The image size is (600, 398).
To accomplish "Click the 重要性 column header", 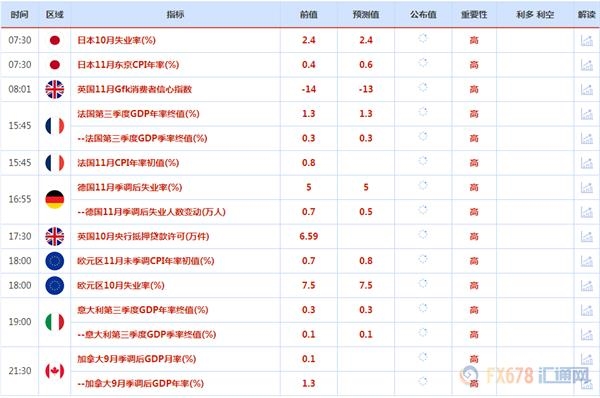I will pyautogui.click(x=474, y=15).
